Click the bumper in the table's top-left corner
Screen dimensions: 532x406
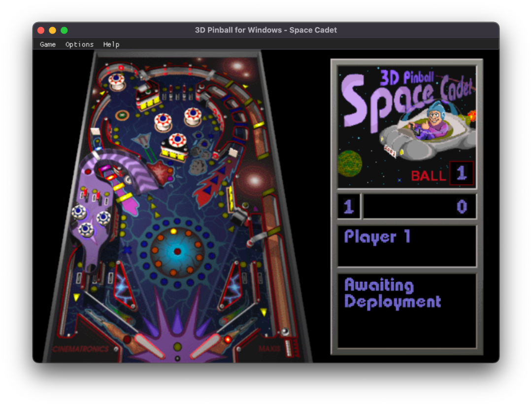pyautogui.click(x=117, y=80)
